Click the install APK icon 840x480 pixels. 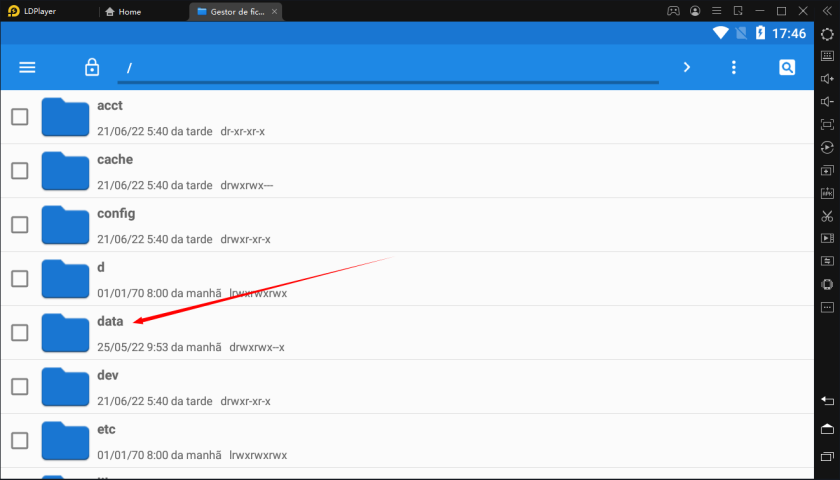coord(827,193)
